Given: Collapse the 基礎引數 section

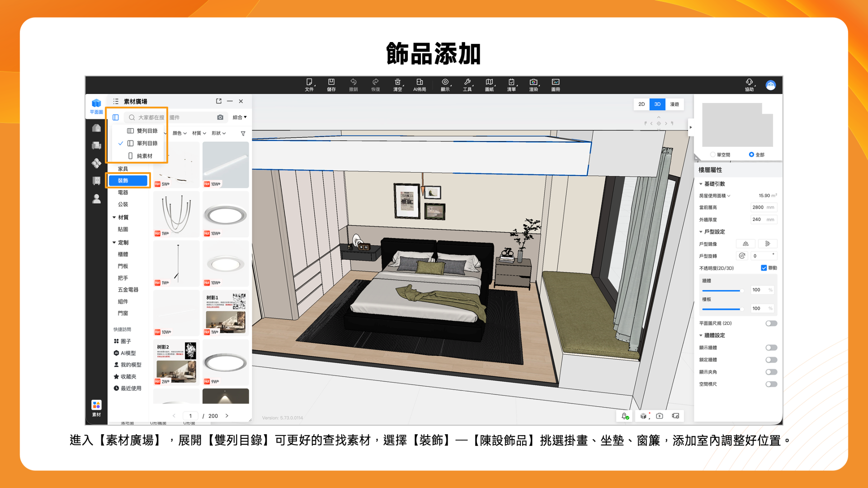Looking at the screenshot, I should point(701,184).
